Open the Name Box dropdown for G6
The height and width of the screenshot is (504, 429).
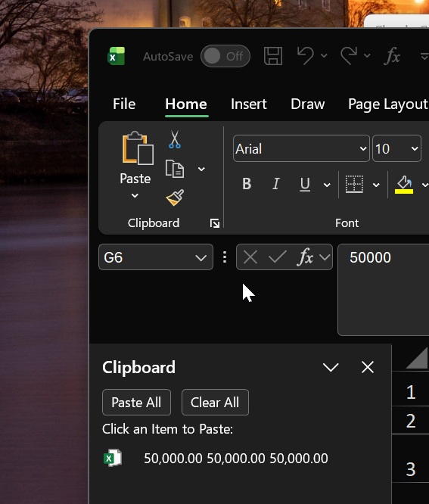click(x=201, y=257)
